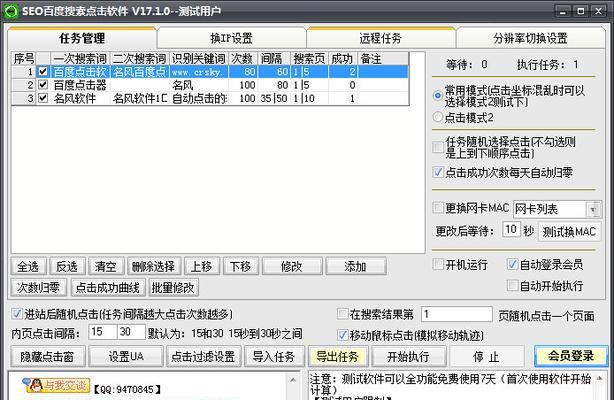Uncheck the checkbox for task row 1
Screen dimensions: 614x400
43,72
